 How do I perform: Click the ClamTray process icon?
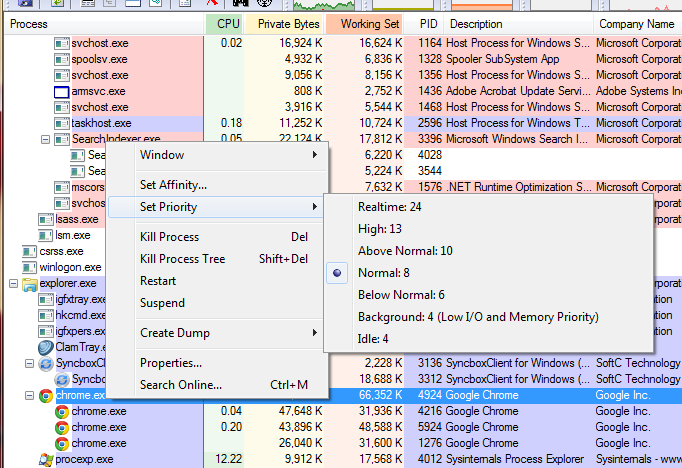pos(46,348)
